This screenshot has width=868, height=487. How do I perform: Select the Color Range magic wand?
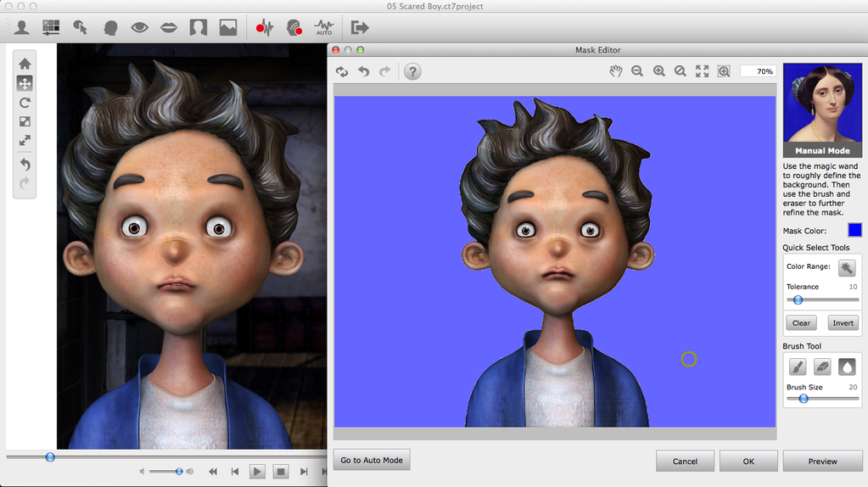click(847, 268)
